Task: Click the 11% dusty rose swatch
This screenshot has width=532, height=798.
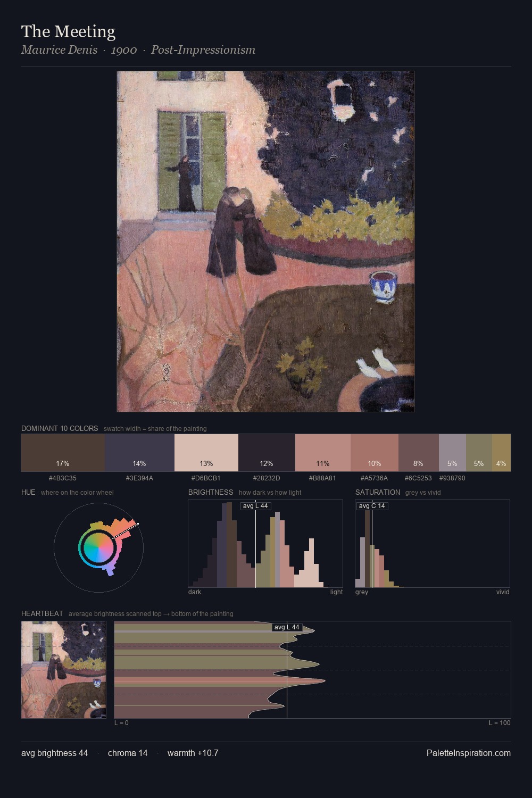Action: (x=323, y=453)
